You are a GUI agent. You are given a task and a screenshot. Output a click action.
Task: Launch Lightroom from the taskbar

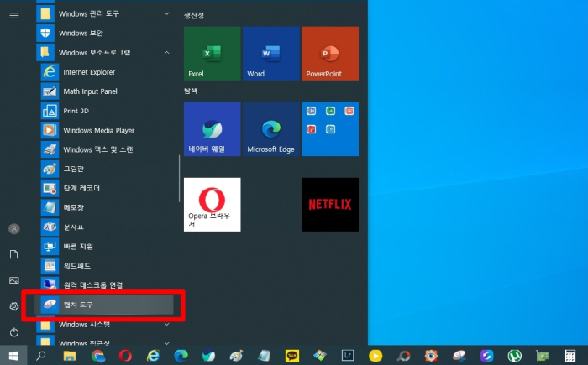coord(348,356)
